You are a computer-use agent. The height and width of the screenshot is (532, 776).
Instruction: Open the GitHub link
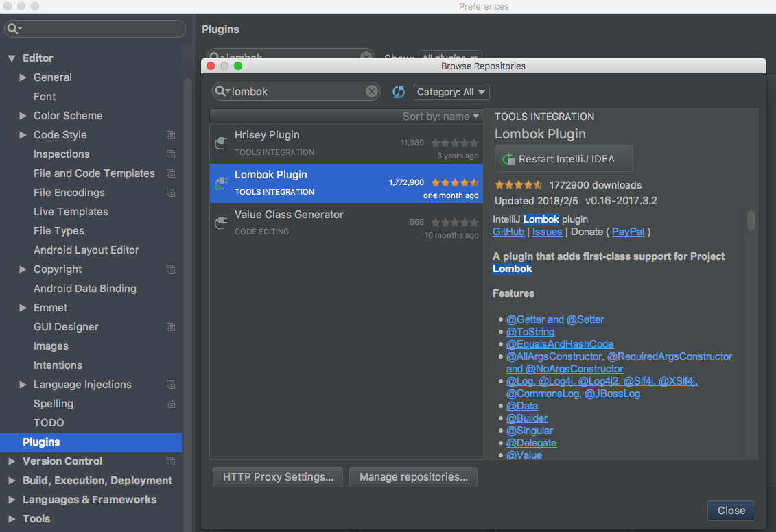tap(508, 232)
